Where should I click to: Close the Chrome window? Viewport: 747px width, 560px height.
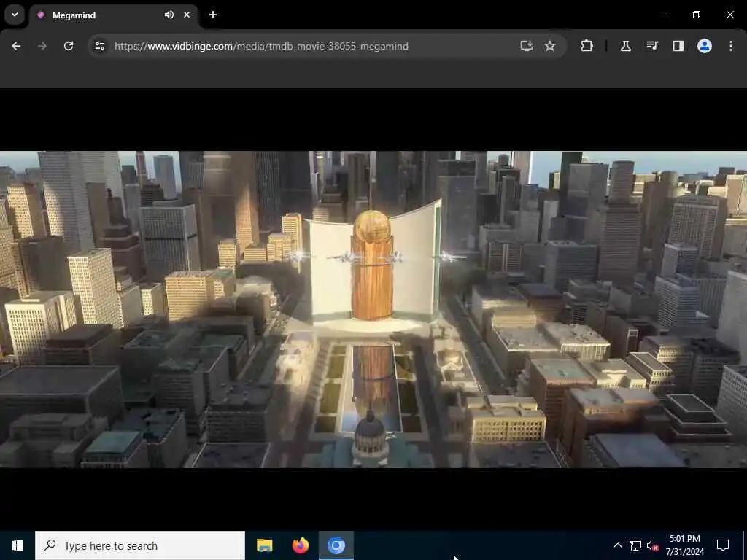click(x=729, y=15)
